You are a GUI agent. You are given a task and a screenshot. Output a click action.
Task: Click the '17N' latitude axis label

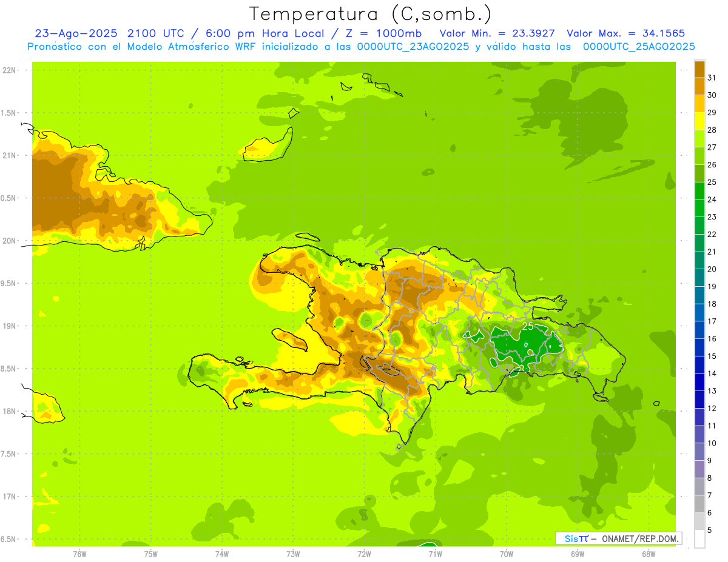pyautogui.click(x=10, y=497)
